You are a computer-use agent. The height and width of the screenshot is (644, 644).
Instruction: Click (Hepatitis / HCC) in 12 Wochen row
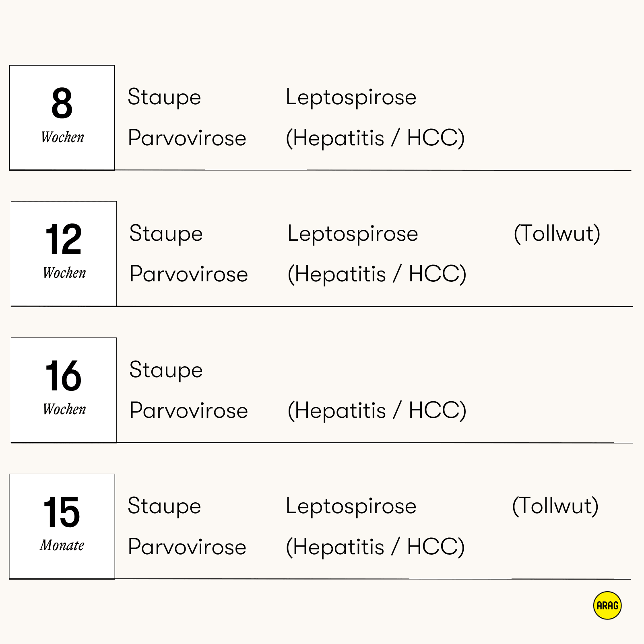coord(377,275)
